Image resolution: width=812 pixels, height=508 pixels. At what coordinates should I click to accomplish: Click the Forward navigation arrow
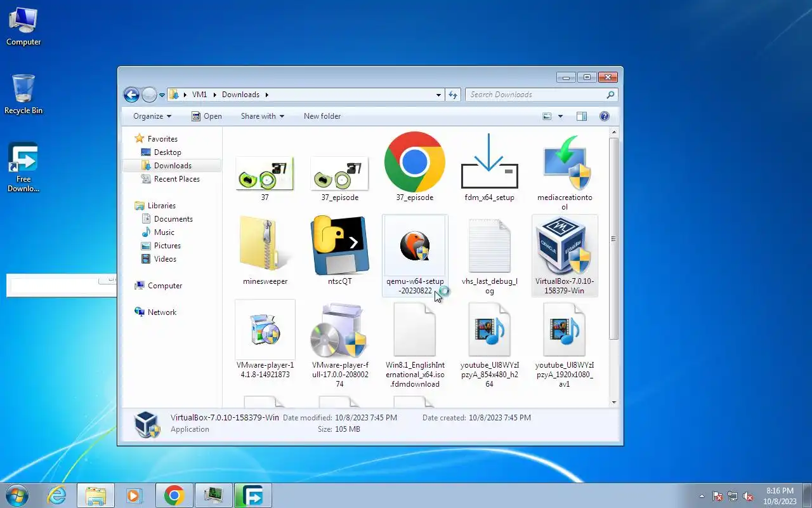[149, 95]
